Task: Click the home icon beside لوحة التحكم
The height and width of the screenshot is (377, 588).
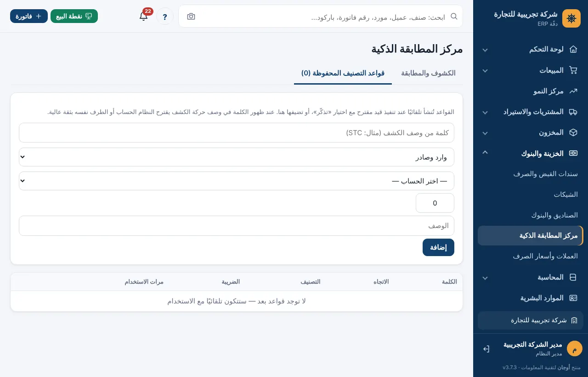Action: click(573, 49)
